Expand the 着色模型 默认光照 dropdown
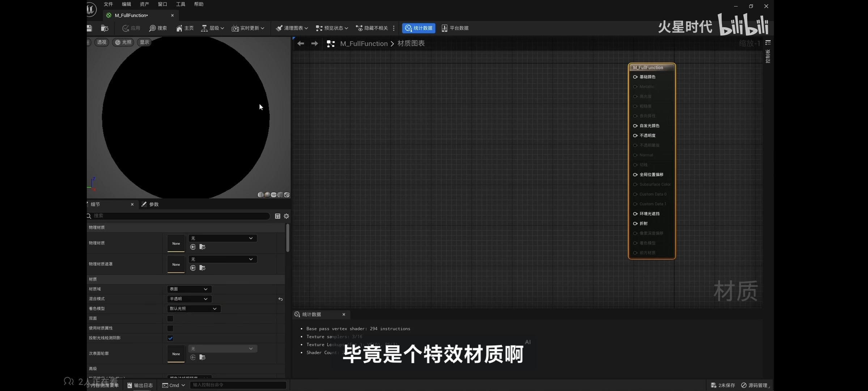868x391 pixels. (193, 309)
